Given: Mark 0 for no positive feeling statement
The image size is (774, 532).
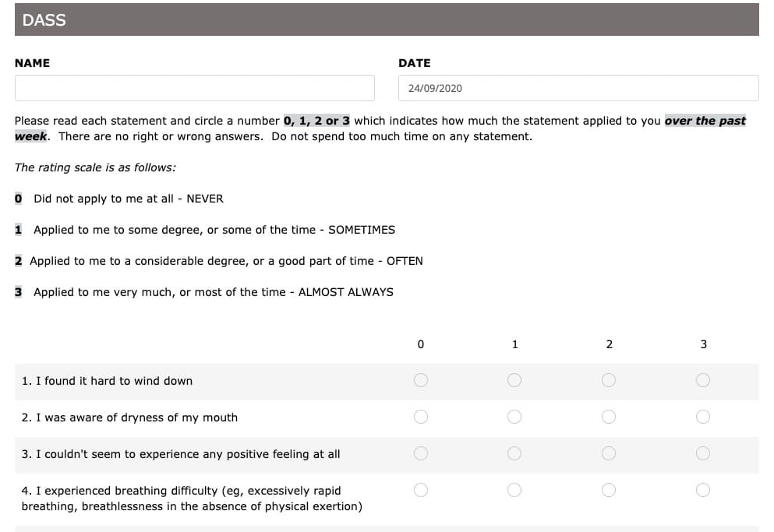Looking at the screenshot, I should point(421,453).
